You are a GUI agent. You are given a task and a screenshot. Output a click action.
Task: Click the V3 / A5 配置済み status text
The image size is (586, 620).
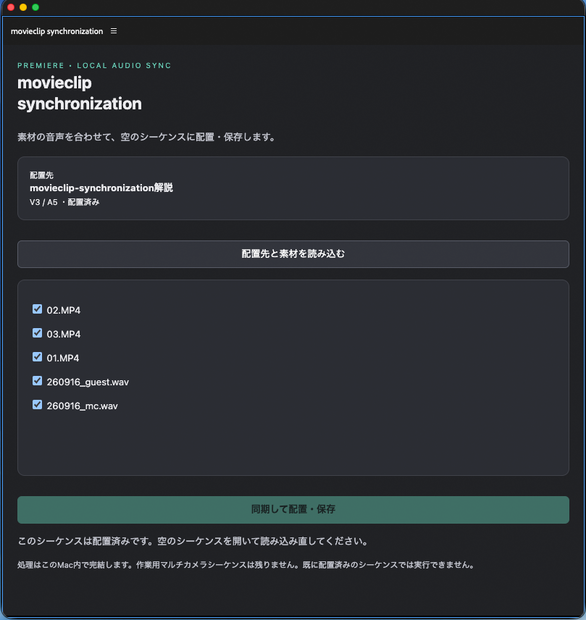[x=64, y=202]
